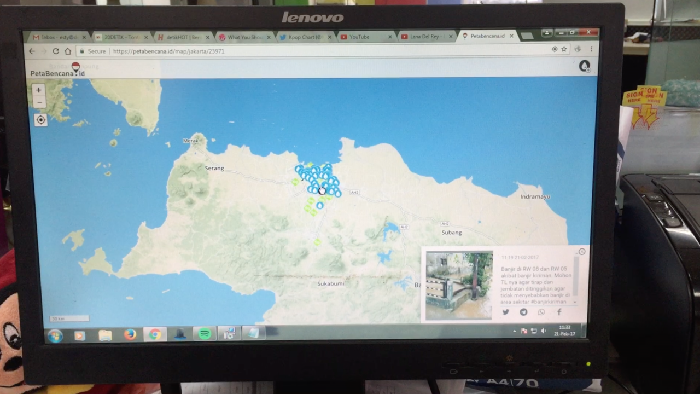Switch to the Gmail Inbox tab

coord(58,37)
